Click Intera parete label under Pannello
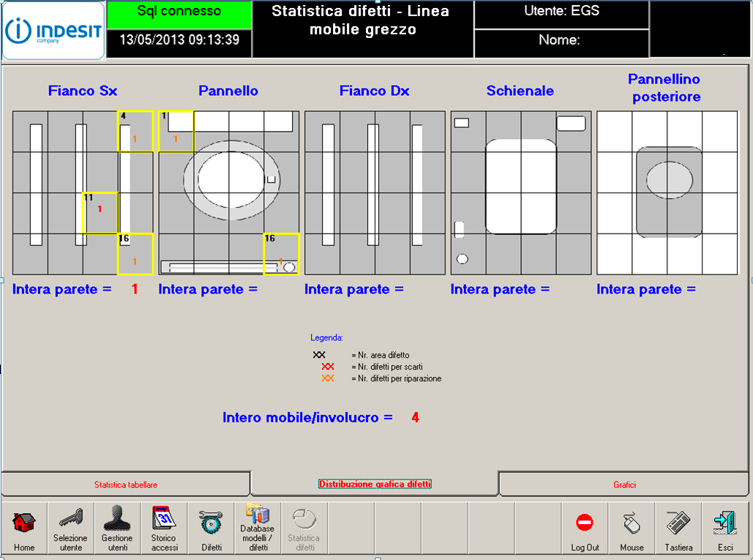This screenshot has width=753, height=560. point(208,289)
